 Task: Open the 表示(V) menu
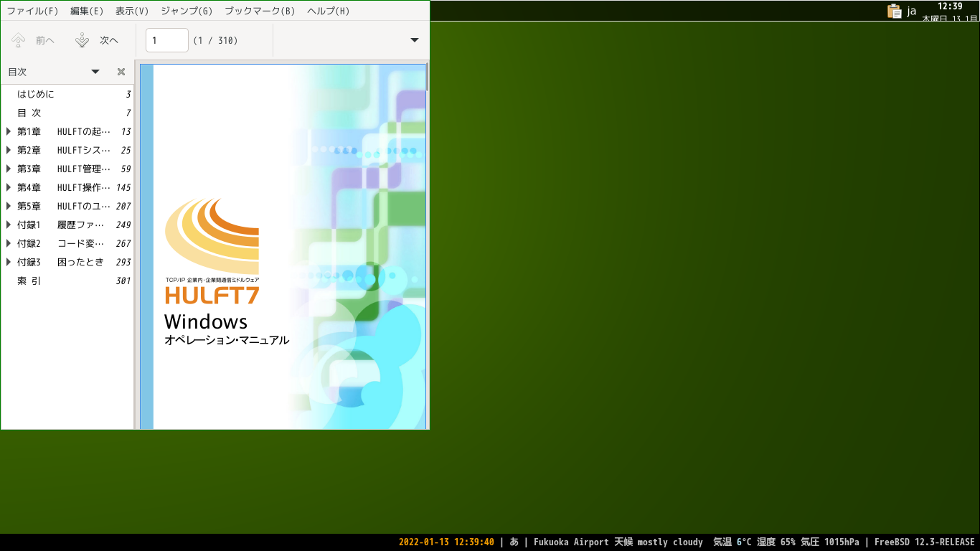click(132, 11)
